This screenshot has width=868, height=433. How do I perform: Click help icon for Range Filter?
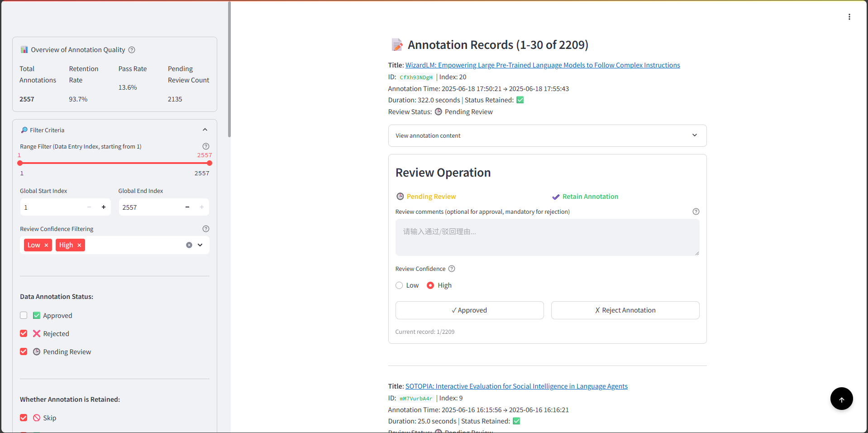(206, 146)
